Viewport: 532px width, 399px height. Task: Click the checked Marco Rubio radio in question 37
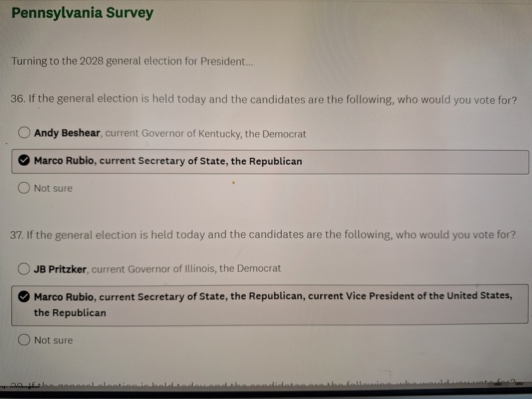coord(24,296)
